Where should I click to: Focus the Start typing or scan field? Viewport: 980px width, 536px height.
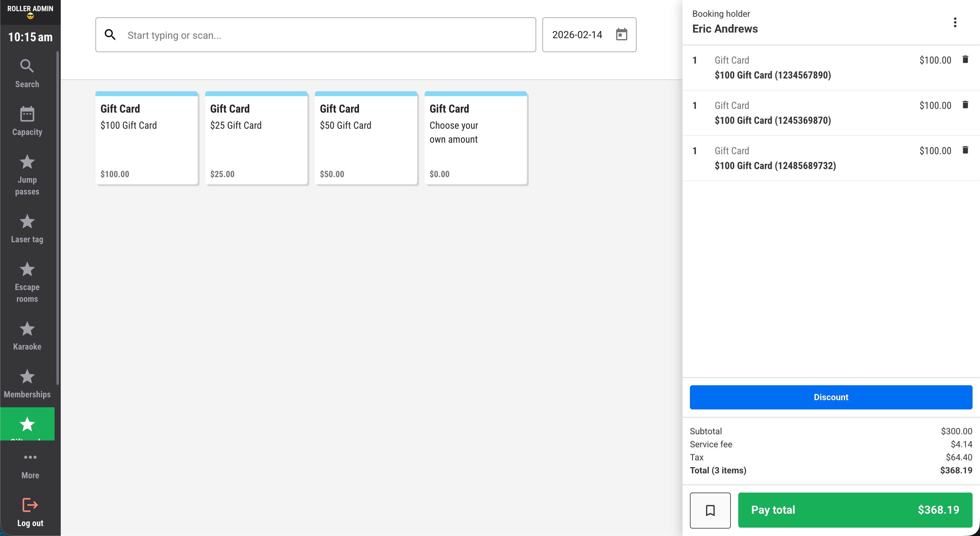(x=327, y=35)
